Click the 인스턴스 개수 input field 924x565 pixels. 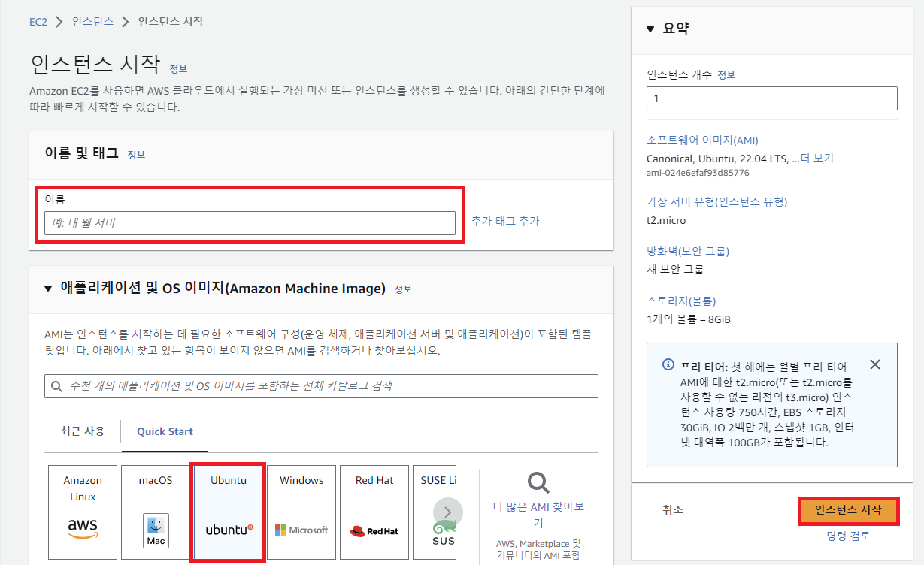[x=772, y=98]
